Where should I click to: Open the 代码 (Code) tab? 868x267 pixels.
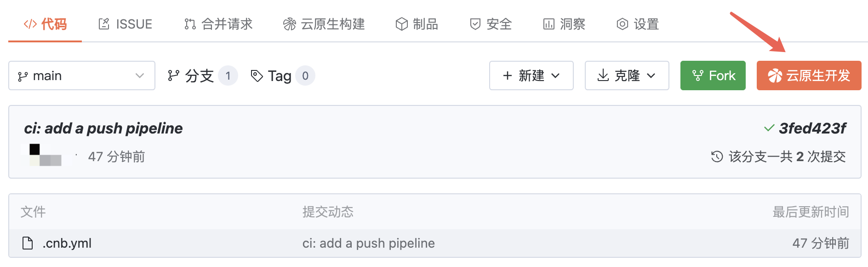tap(45, 24)
